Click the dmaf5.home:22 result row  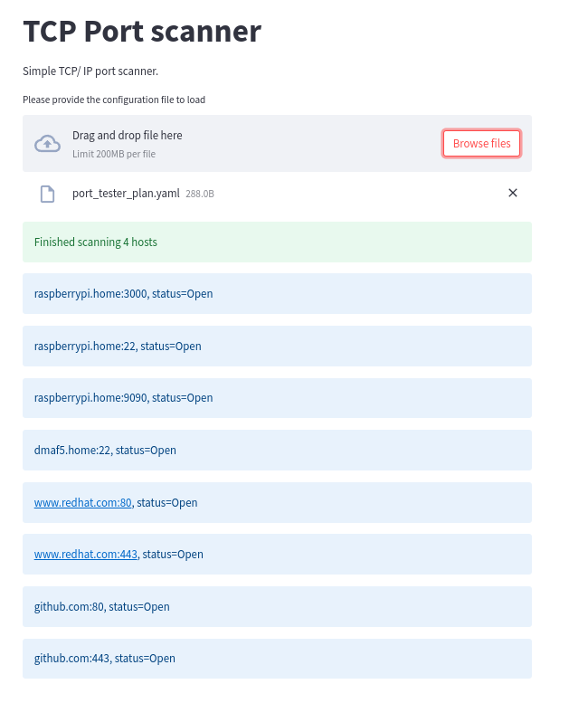coord(277,451)
